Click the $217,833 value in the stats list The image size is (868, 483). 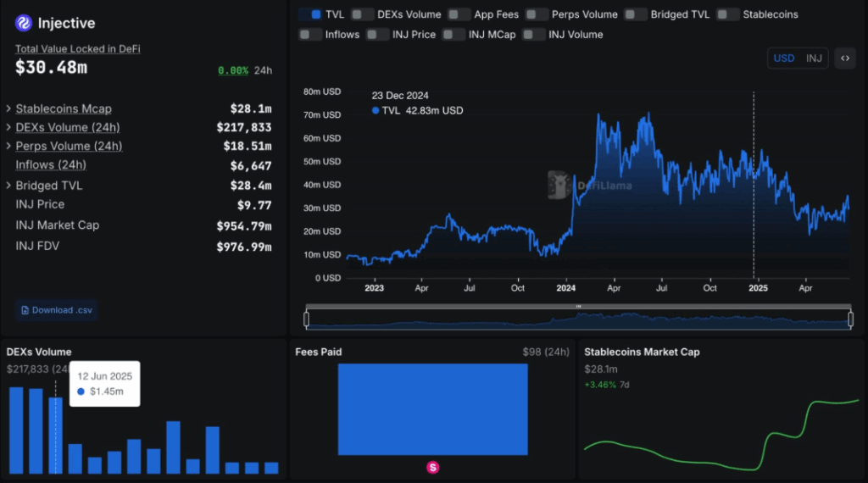(243, 128)
